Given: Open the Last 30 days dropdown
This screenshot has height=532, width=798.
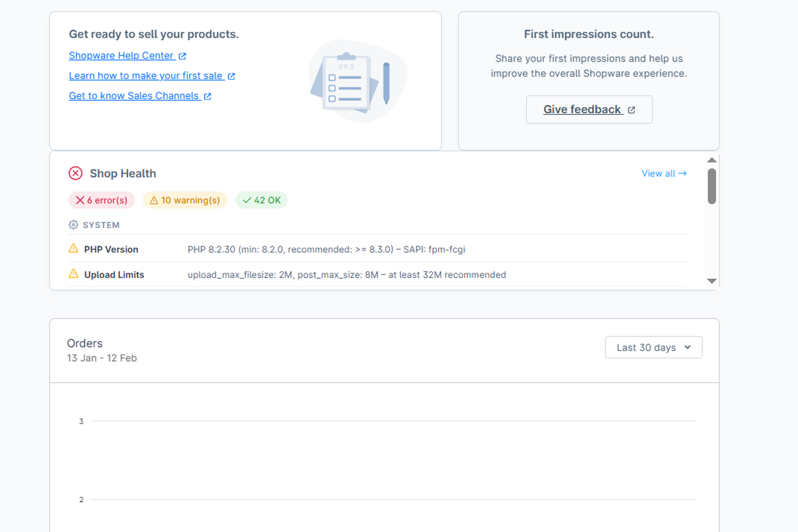Looking at the screenshot, I should [653, 347].
